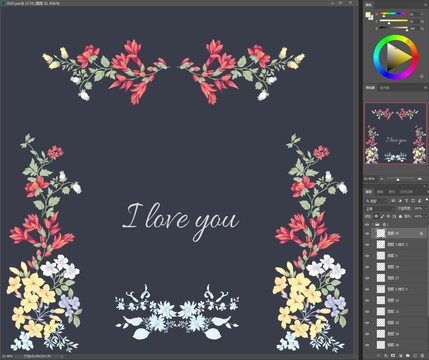This screenshot has height=360, width=429.
Task: Switch to the Layers tab
Action: pos(369,192)
